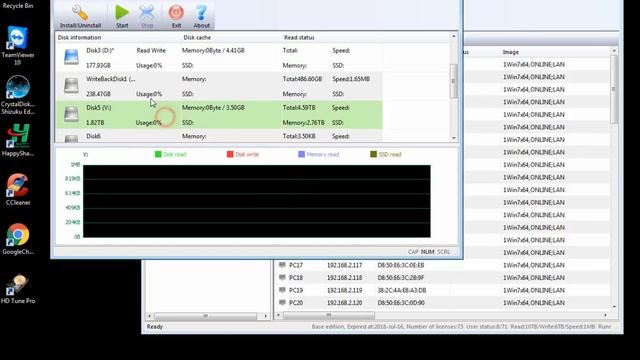Viewport: 640px width, 360px height.
Task: Click MAC address D8:50:E6:3C:0E:EB
Action: tap(401, 265)
